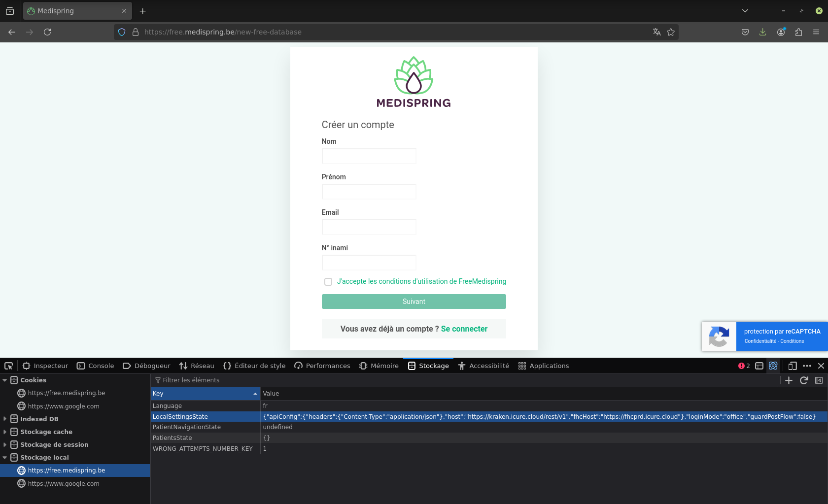Switch to the Accessibilité tab
The height and width of the screenshot is (504, 828).
pos(483,366)
